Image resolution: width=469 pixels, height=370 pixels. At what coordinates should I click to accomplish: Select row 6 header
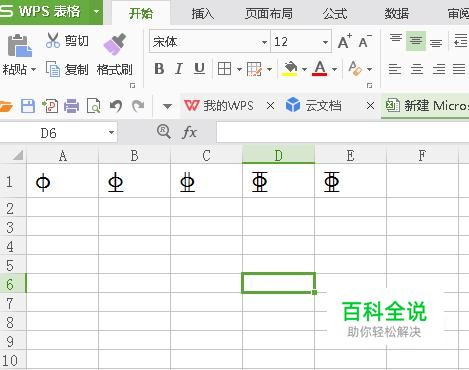click(x=13, y=284)
